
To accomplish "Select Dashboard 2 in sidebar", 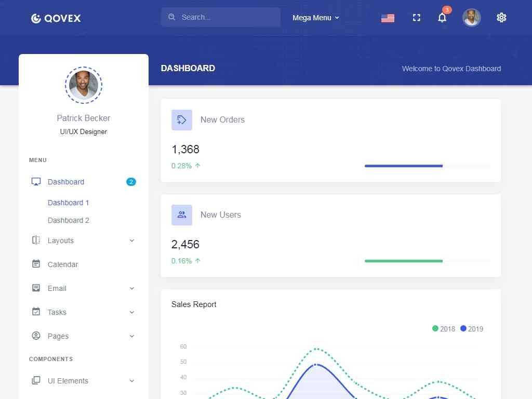I will click(69, 220).
